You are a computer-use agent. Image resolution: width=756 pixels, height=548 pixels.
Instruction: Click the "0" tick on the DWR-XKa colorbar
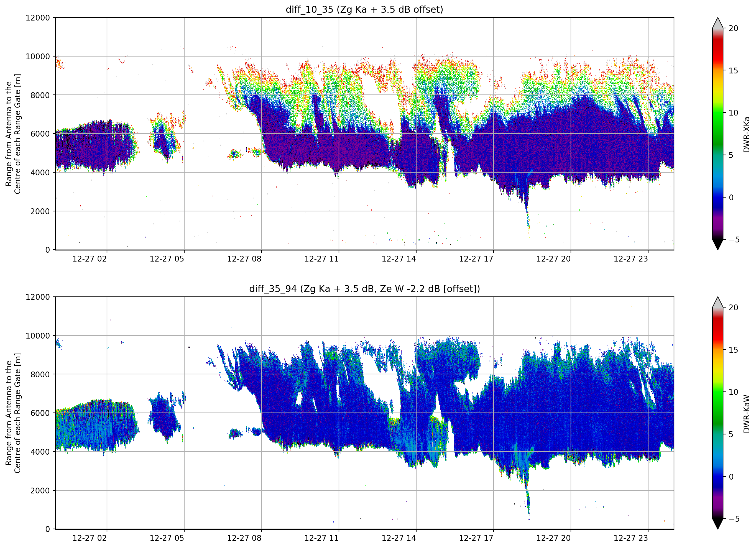coord(731,197)
